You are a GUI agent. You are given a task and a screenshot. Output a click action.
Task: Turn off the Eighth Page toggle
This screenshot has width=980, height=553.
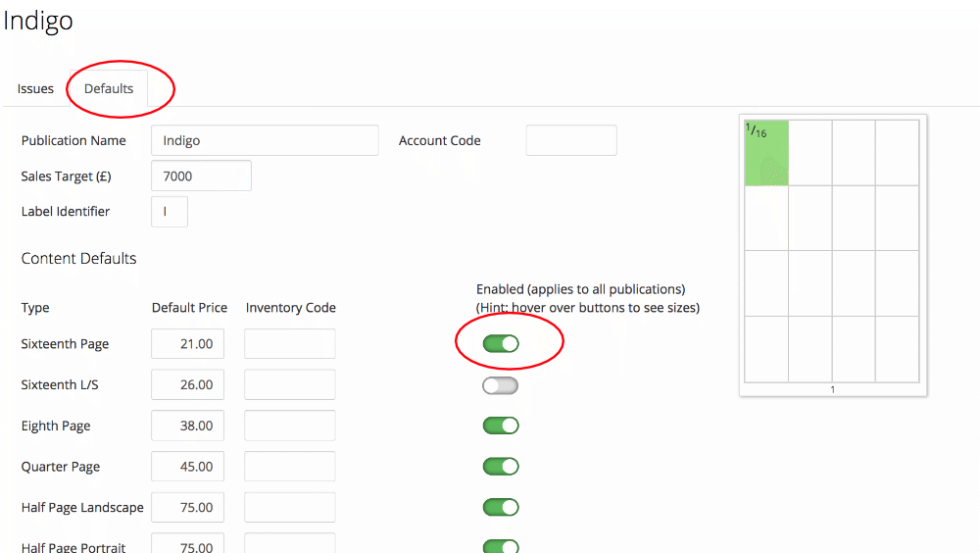pos(501,426)
